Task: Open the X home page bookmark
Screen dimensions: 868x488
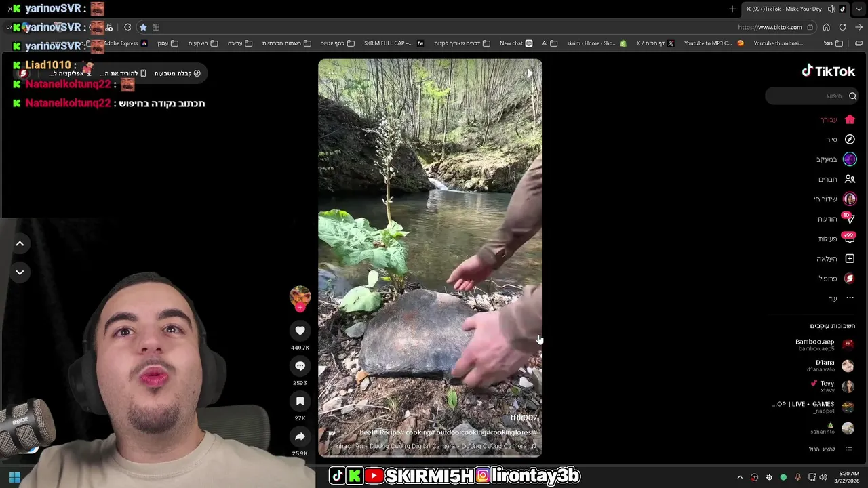Action: click(655, 43)
